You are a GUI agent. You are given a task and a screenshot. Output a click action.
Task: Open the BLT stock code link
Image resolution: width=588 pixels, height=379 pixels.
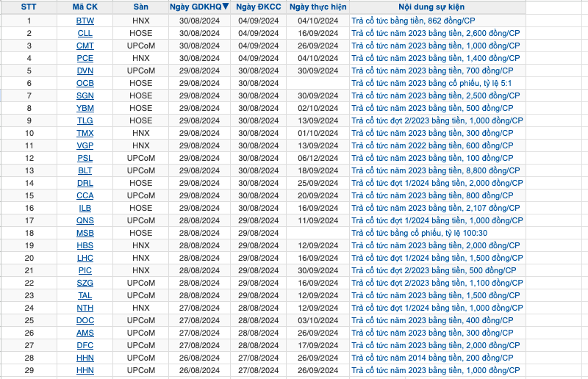click(x=85, y=170)
